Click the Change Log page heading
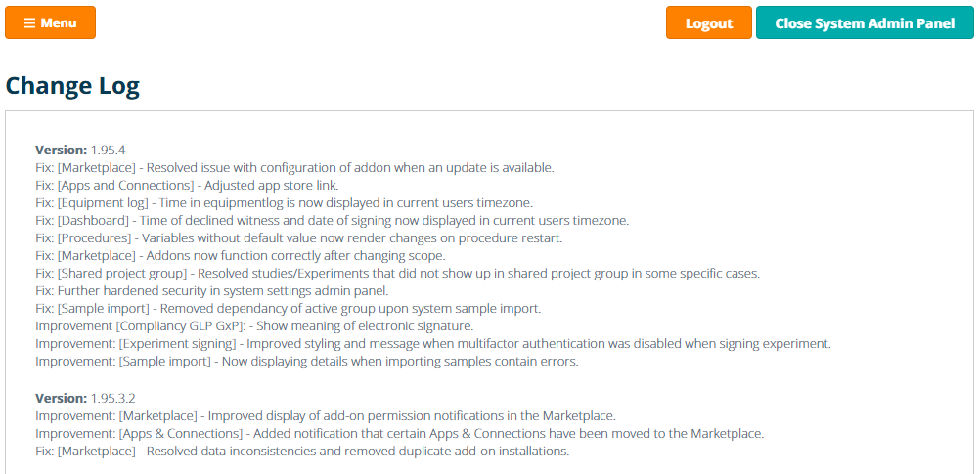Screen dimensions: 980x474 click(72, 86)
